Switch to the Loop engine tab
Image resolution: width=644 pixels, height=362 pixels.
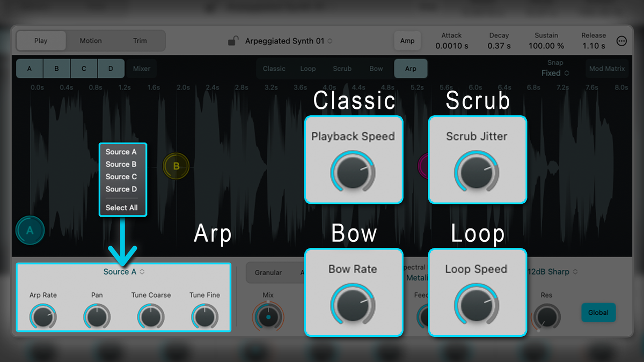[x=308, y=69]
